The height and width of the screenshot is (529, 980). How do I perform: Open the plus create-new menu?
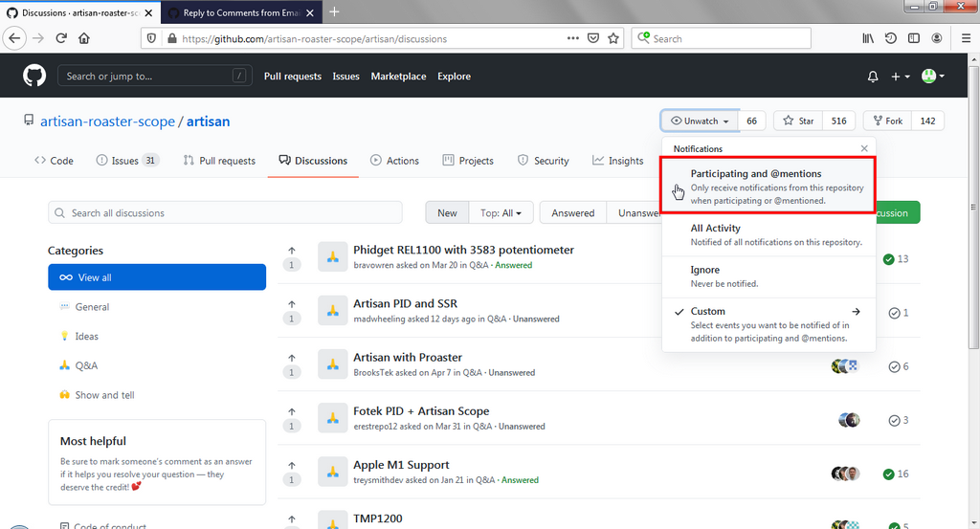900,77
